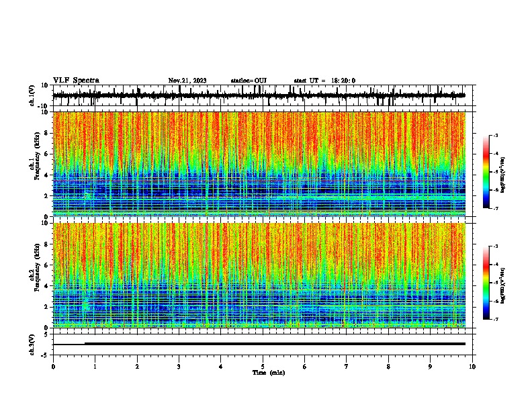
Task: Click the "start UT = 18:20:0" header text
Action: click(x=324, y=81)
